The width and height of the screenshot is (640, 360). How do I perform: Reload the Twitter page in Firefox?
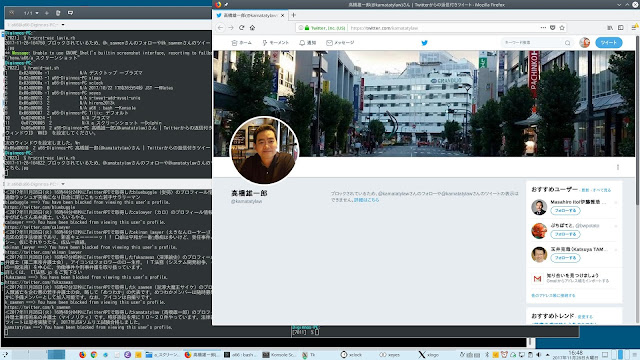242,28
